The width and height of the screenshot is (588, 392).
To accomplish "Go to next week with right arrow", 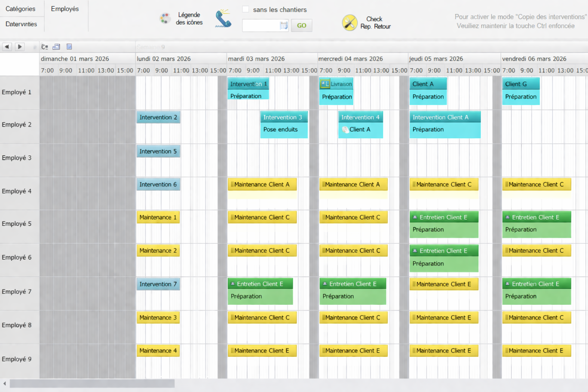I will pos(20,47).
